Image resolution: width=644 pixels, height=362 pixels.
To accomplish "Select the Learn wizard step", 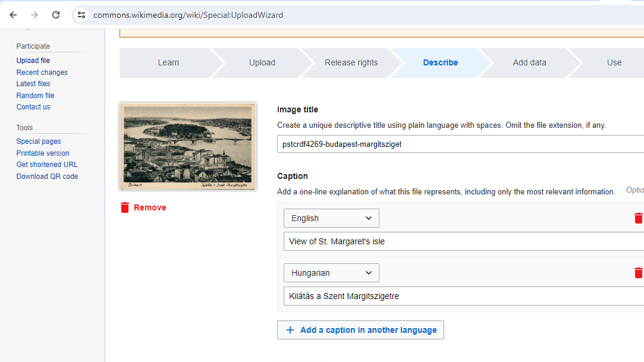I will [x=168, y=63].
